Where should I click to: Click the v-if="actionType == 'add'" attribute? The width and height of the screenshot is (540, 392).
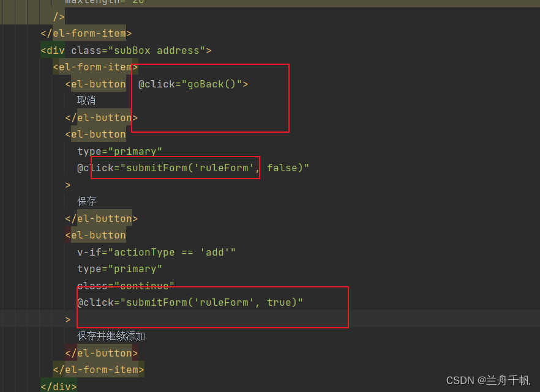pyautogui.click(x=156, y=252)
